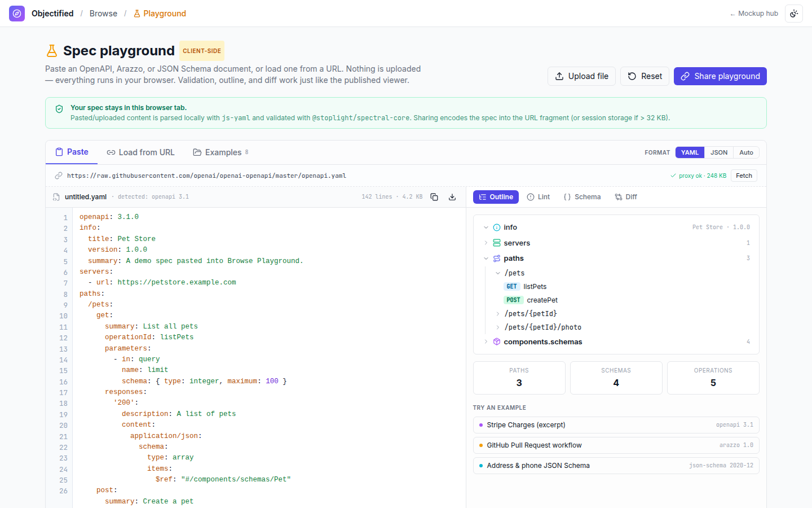Open the Schema tab
The width and height of the screenshot is (812, 508).
[x=582, y=197]
